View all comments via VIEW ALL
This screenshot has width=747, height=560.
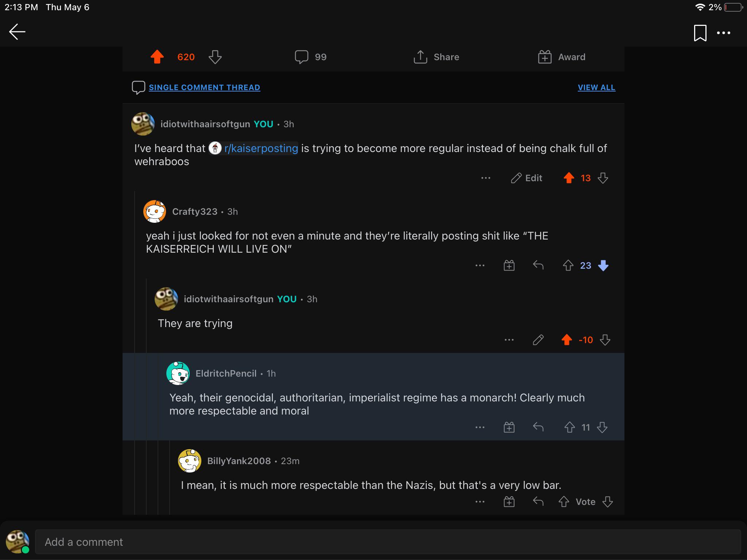coord(596,87)
